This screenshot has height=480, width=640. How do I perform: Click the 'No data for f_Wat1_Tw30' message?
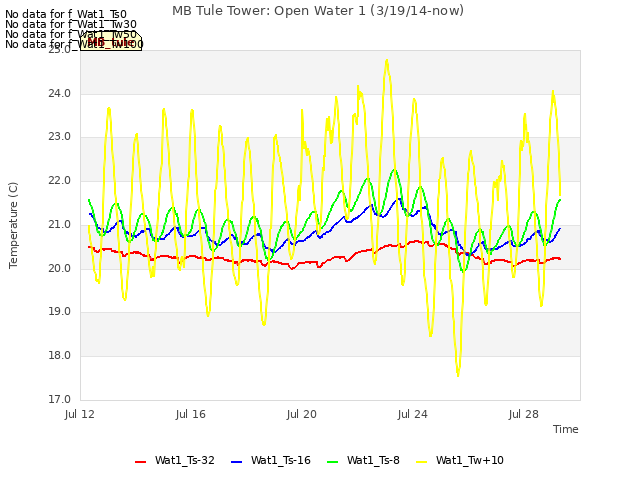71,24
